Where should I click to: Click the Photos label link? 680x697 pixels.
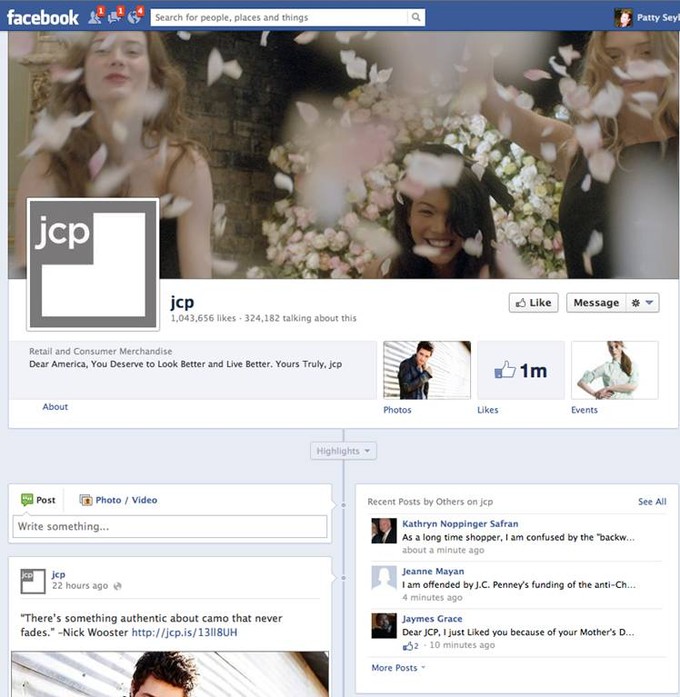pos(397,410)
